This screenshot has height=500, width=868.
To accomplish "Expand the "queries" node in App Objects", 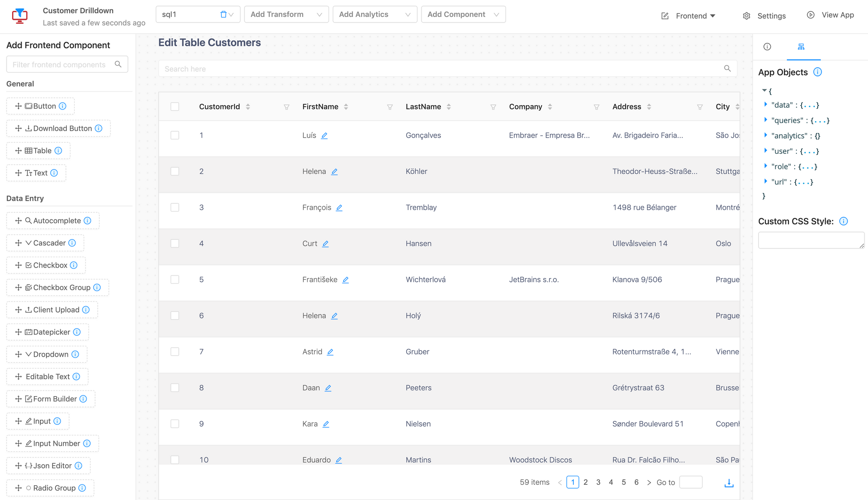I will (766, 120).
